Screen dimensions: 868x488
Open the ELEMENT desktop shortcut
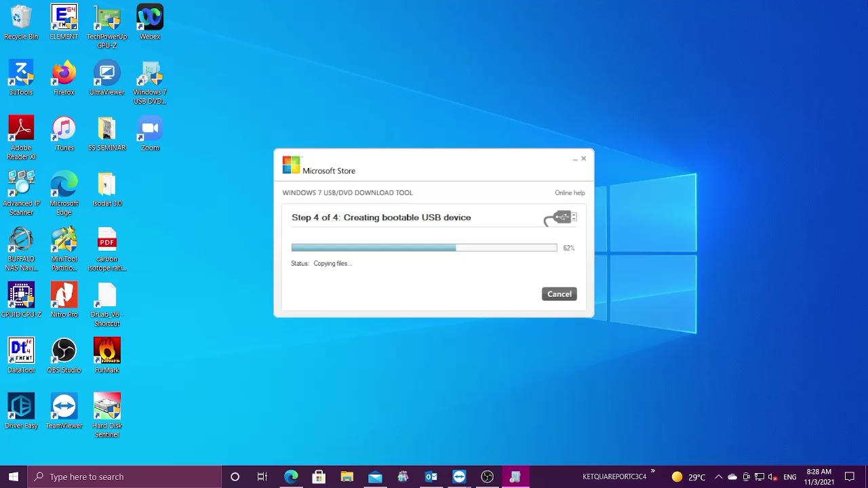point(64,22)
